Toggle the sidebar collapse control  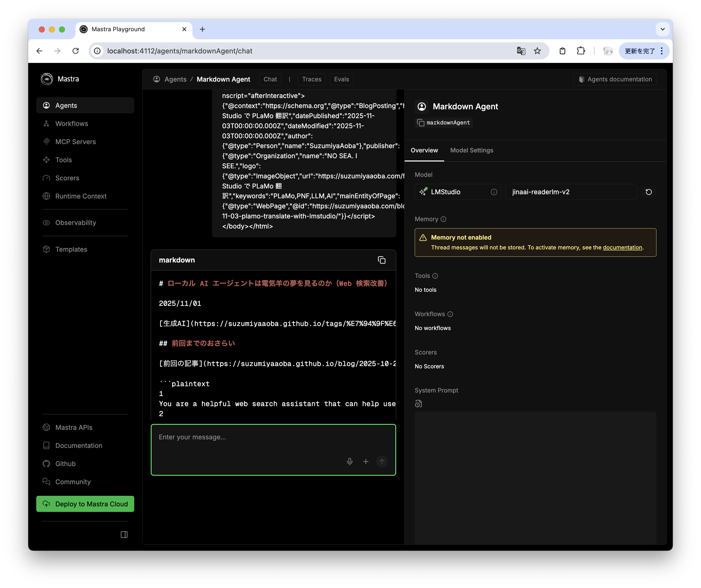124,535
